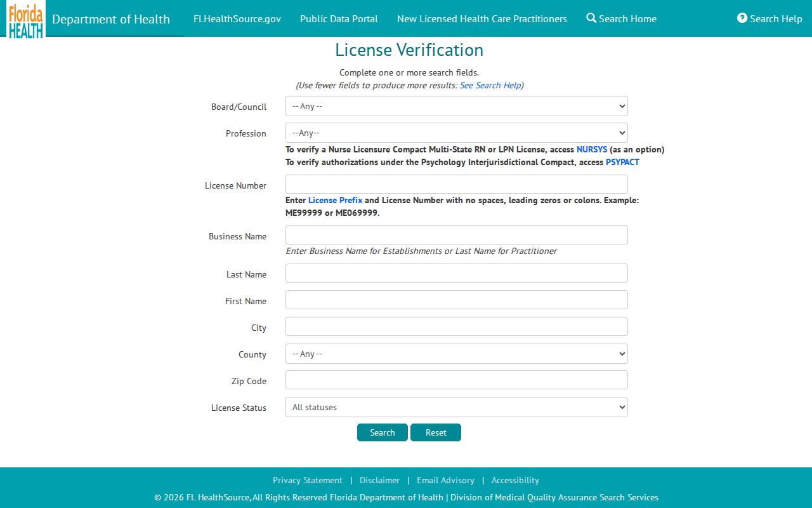Click into the First Name field
Screen dimensions: 812x508
click(x=457, y=300)
